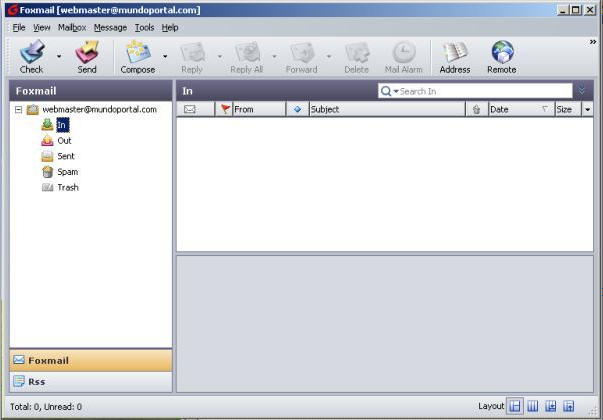Open the File menu

coord(19,28)
